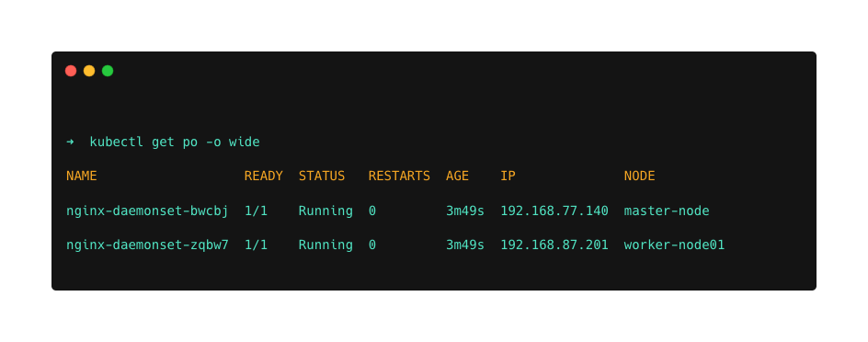Image resolution: width=868 pixels, height=342 pixels.
Task: Click Running status of bwcbj pod
Action: coord(325,211)
